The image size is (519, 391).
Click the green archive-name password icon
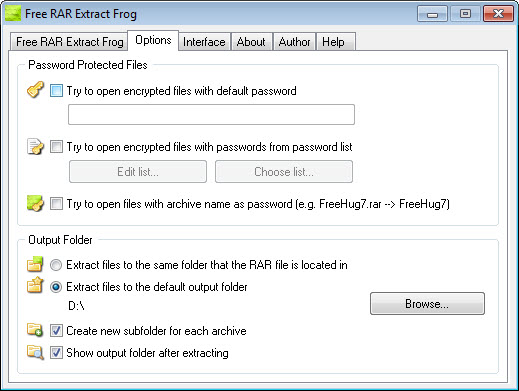[x=35, y=203]
